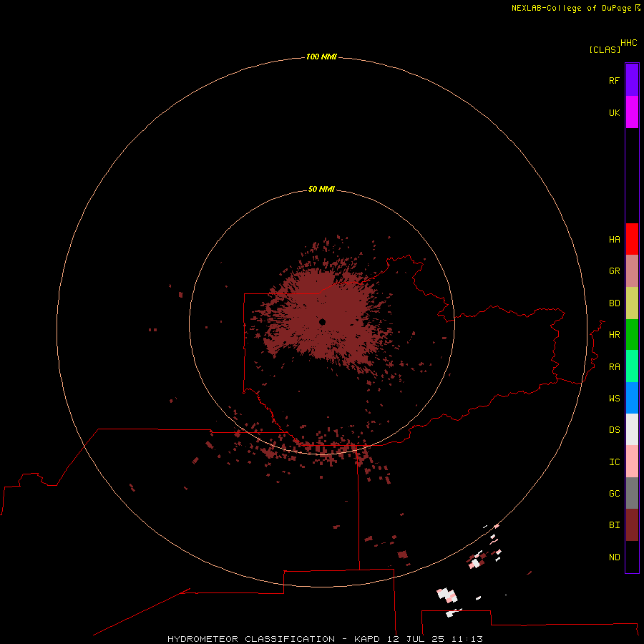This screenshot has height=644, width=644.
Task: Click the black radar site dot at center
Action: 323,322
